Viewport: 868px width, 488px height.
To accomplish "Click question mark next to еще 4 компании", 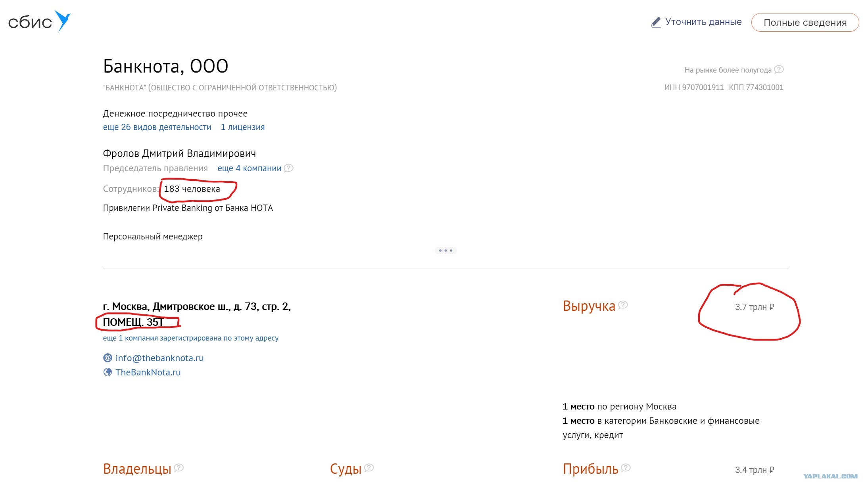I will [x=289, y=168].
